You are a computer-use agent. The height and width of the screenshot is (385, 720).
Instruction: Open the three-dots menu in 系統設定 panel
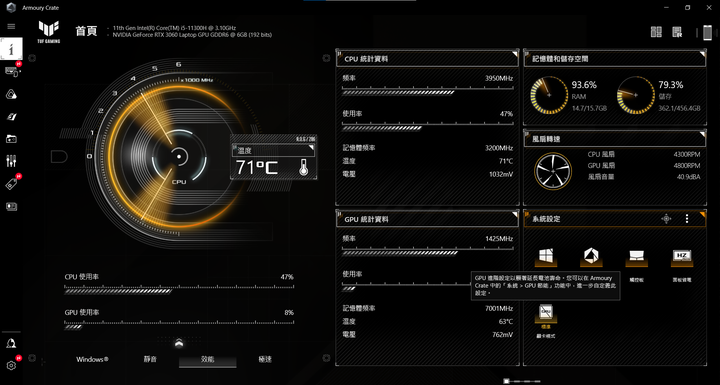coord(687,219)
